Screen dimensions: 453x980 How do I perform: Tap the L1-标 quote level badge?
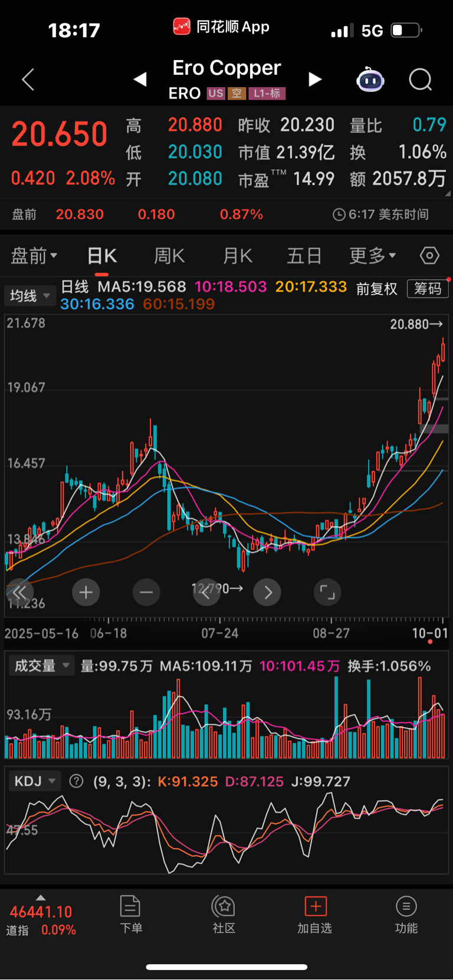coord(267,93)
